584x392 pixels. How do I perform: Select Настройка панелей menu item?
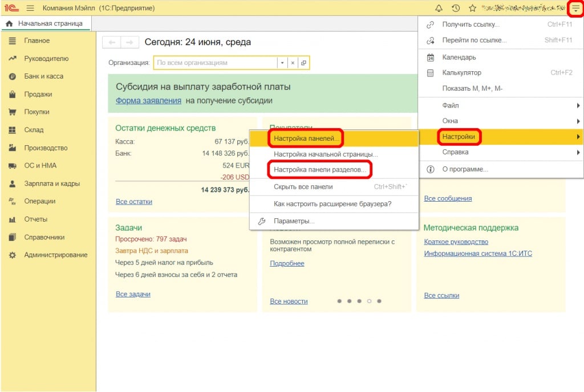click(x=306, y=138)
